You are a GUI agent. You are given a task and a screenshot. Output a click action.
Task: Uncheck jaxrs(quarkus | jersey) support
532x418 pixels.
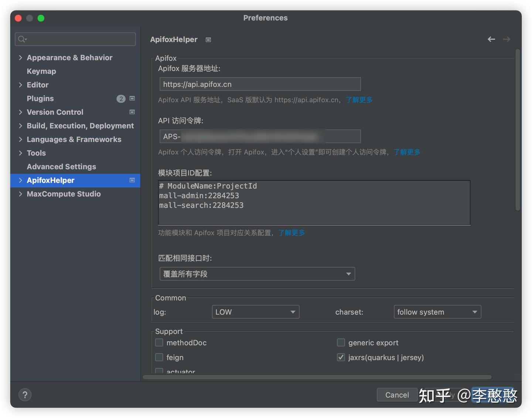[x=341, y=357]
